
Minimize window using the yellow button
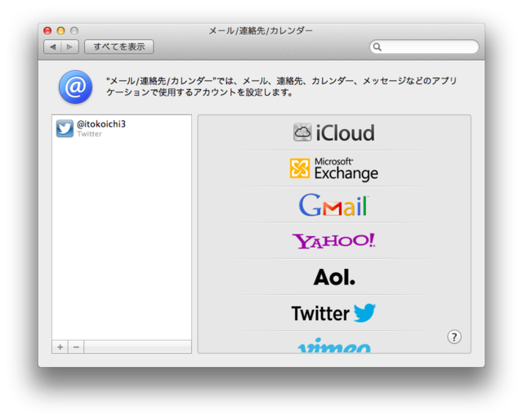coord(60,31)
